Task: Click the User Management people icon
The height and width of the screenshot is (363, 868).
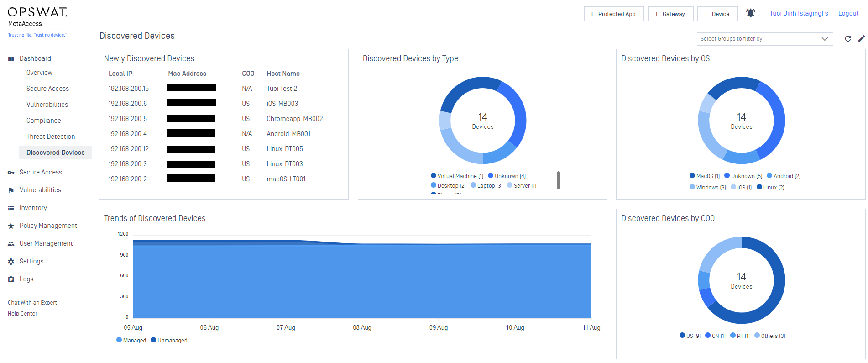Action: [11, 244]
